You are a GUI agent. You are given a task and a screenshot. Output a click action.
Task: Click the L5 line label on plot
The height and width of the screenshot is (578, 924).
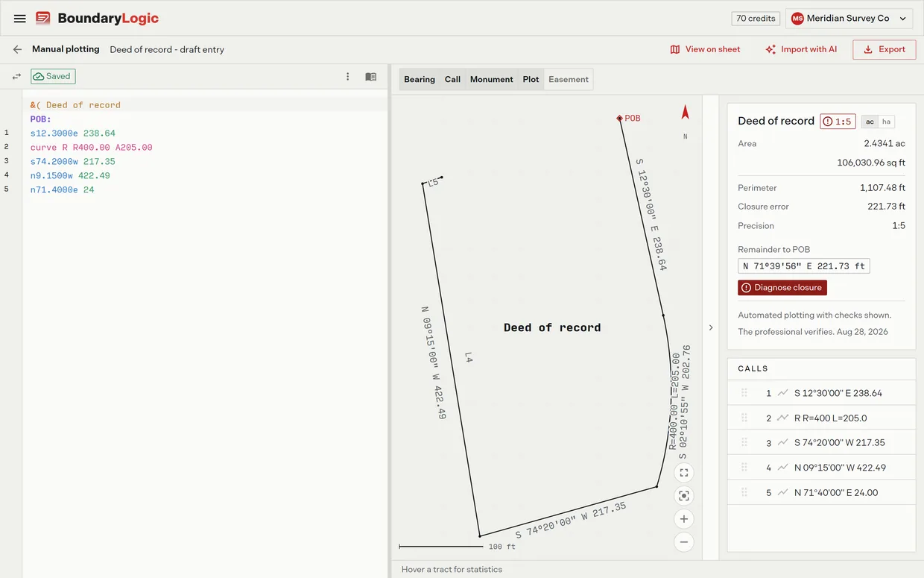point(432,182)
